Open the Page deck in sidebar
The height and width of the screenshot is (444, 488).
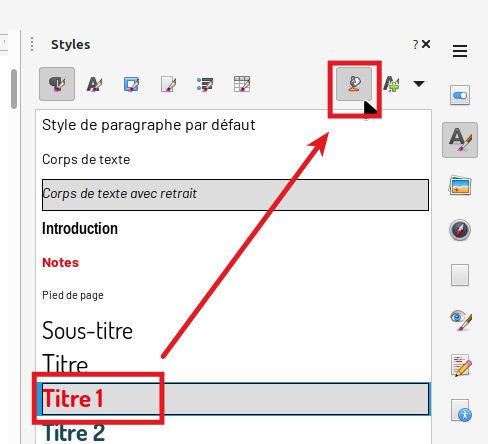click(460, 275)
